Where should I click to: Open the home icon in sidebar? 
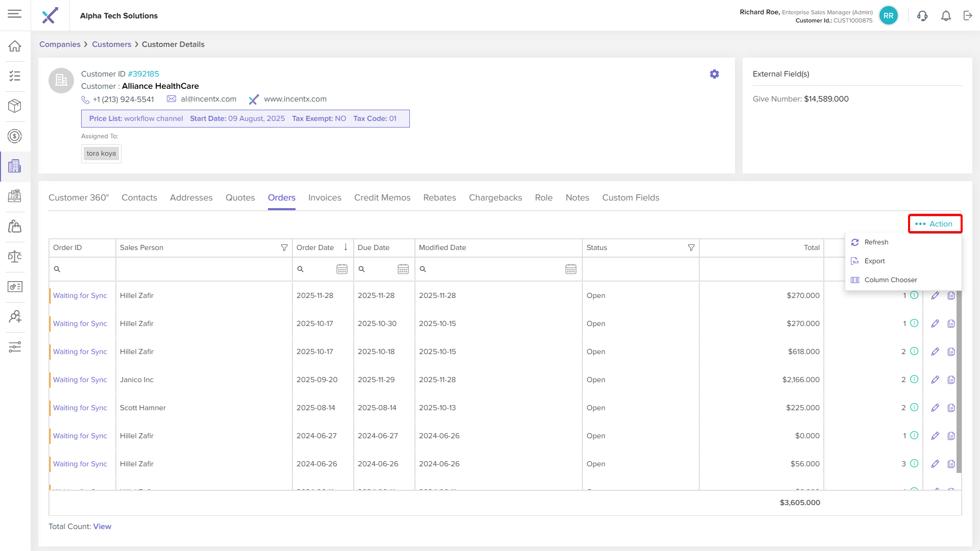tap(15, 46)
